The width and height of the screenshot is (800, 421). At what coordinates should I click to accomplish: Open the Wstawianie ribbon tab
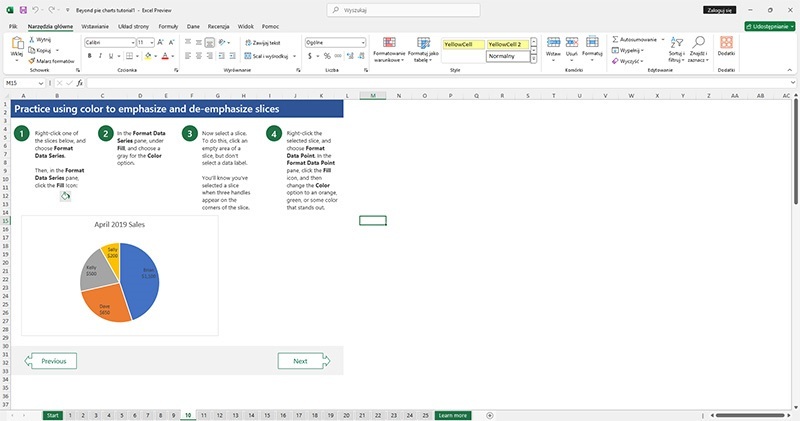pyautogui.click(x=95, y=27)
